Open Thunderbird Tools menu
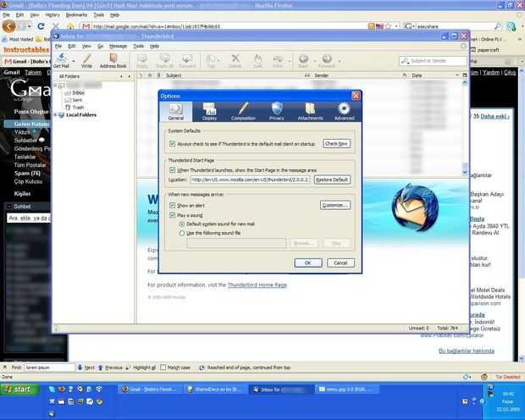 point(138,47)
